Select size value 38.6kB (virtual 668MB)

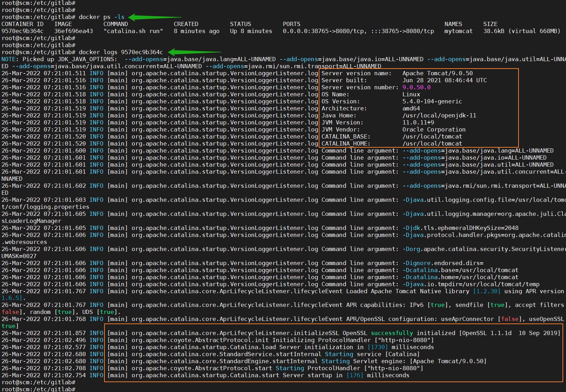coord(522,31)
